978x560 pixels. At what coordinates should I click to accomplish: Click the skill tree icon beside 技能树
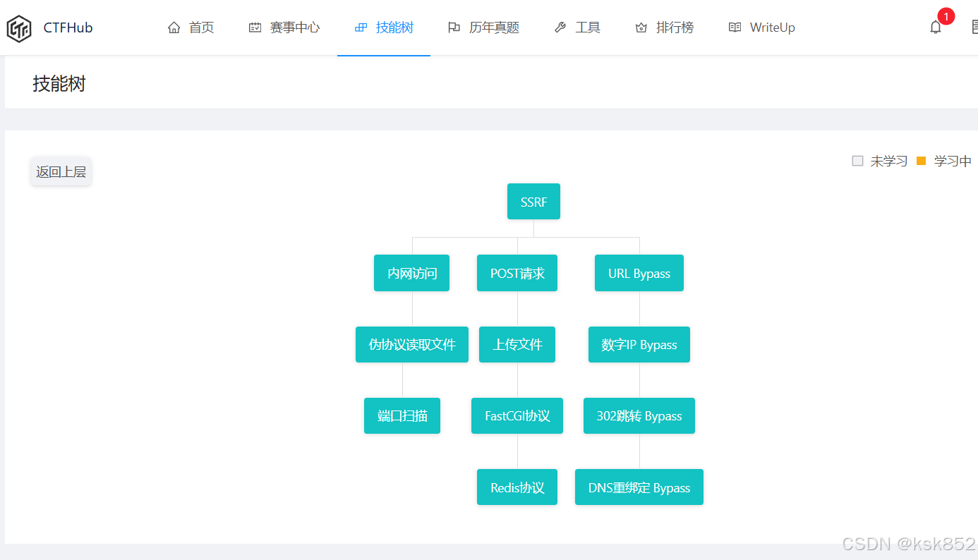tap(362, 27)
